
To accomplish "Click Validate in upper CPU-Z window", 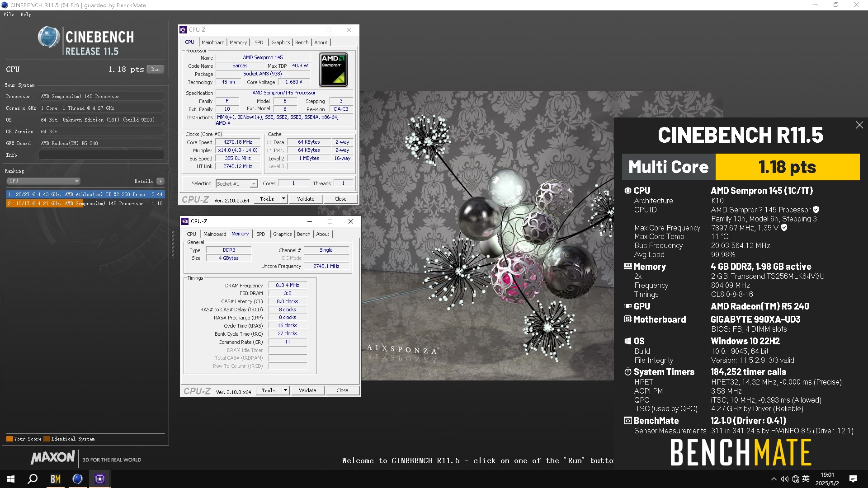I will pyautogui.click(x=306, y=199).
